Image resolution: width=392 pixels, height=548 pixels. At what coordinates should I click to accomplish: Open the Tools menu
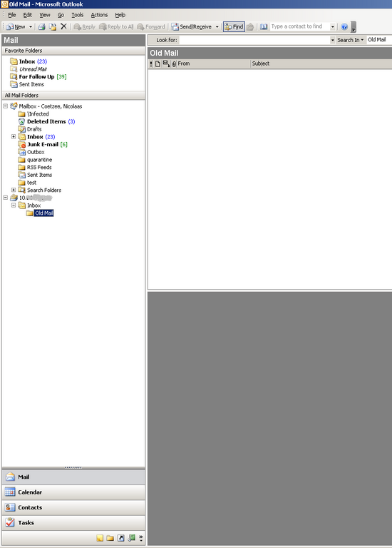coord(78,15)
